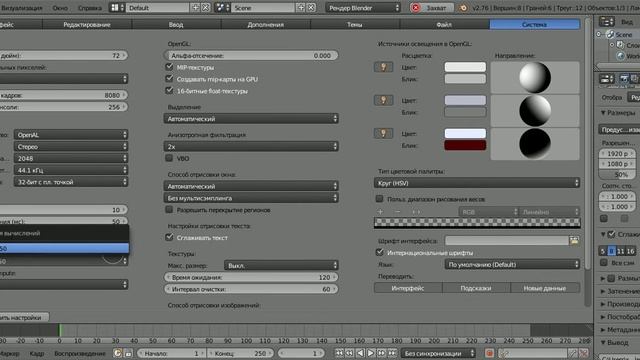Open the language По умолчанию (Default) dropdown

(512, 264)
